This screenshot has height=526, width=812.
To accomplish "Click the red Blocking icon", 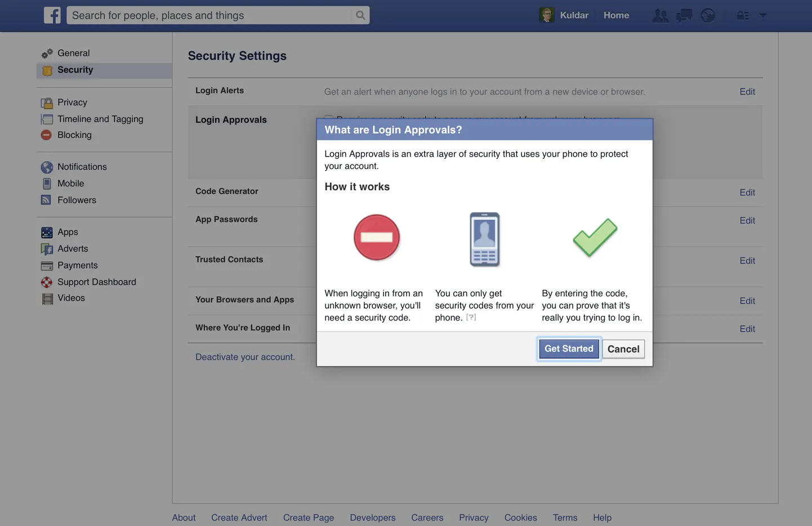I will click(x=47, y=135).
